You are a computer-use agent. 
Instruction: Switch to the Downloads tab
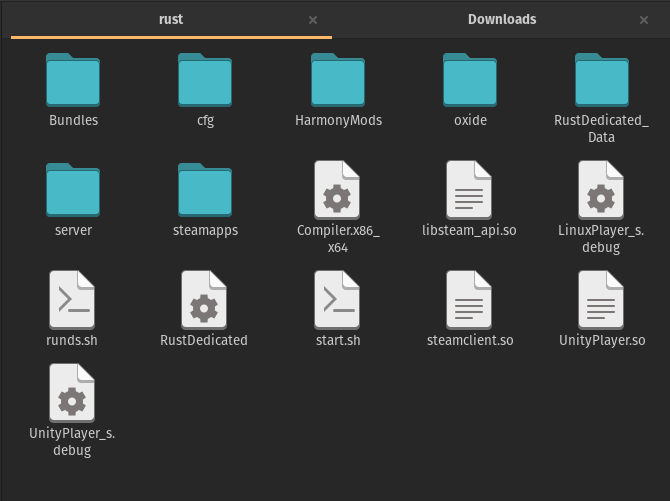pos(501,19)
